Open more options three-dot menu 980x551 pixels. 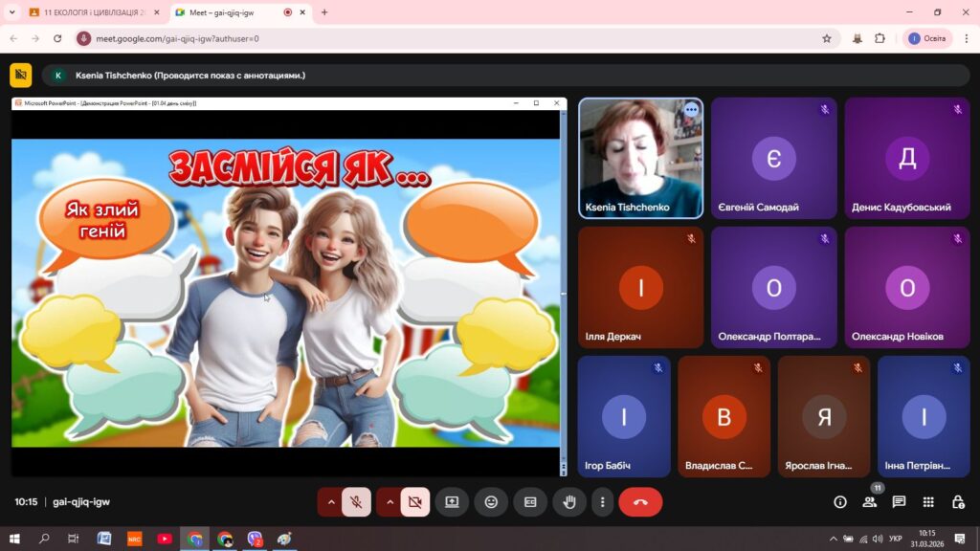click(x=602, y=501)
